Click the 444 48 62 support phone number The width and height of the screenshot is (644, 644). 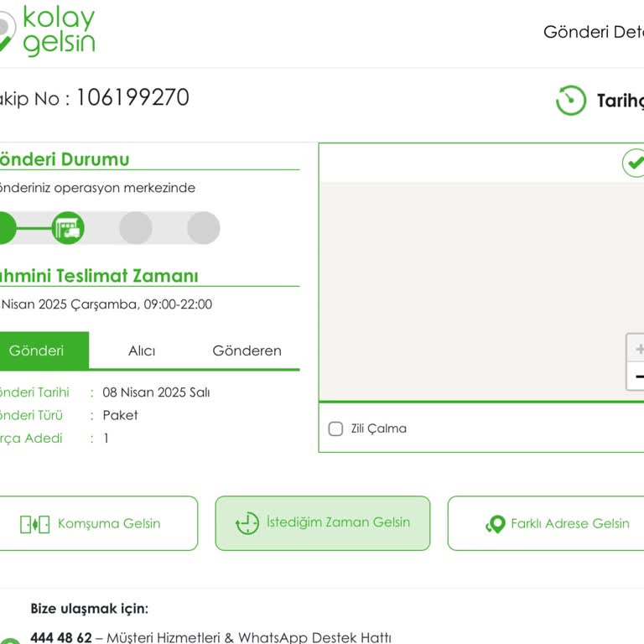(61, 637)
